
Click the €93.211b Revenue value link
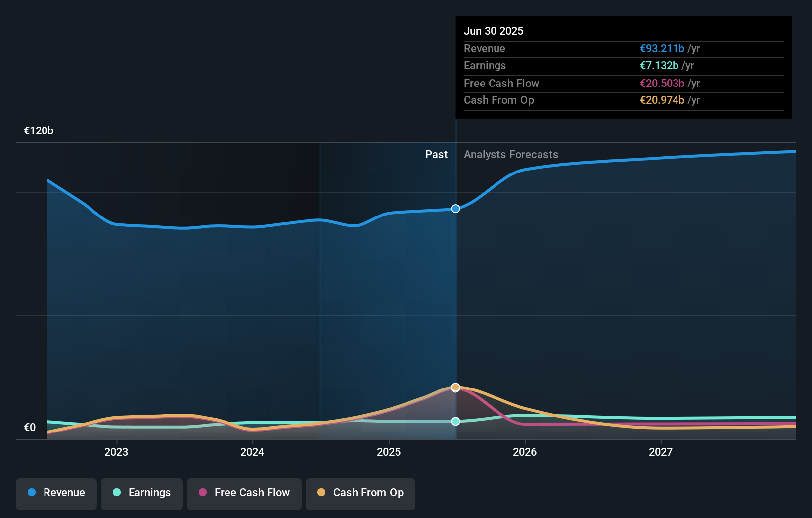click(663, 48)
